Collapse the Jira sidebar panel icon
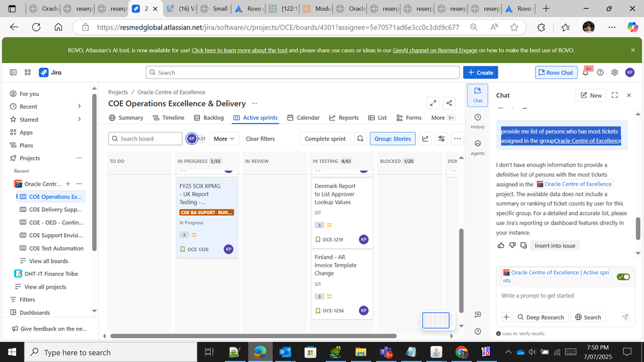The image size is (644, 362). (13, 72)
